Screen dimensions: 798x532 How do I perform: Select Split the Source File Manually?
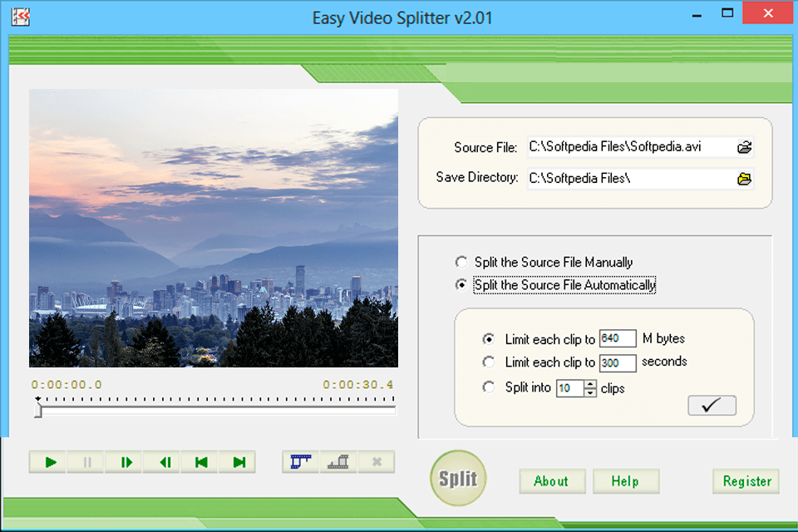461,262
